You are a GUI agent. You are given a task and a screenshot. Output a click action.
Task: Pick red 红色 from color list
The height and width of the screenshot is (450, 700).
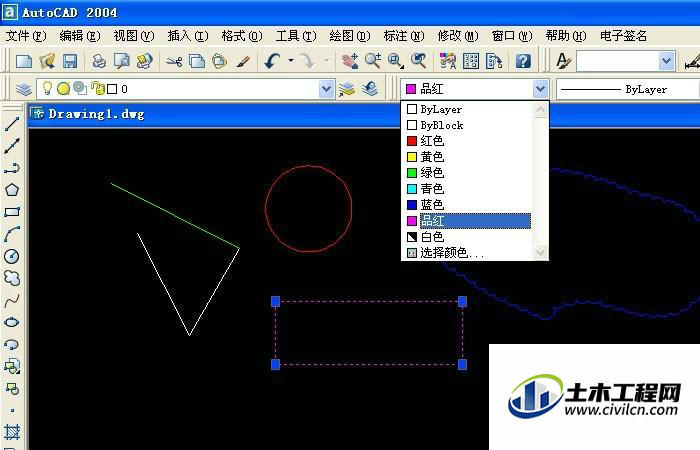click(x=468, y=141)
